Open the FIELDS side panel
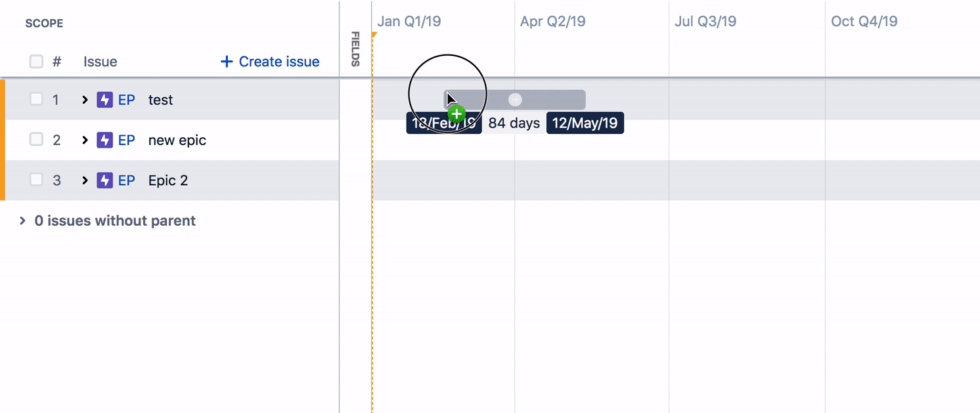This screenshot has width=980, height=413. 355,49
